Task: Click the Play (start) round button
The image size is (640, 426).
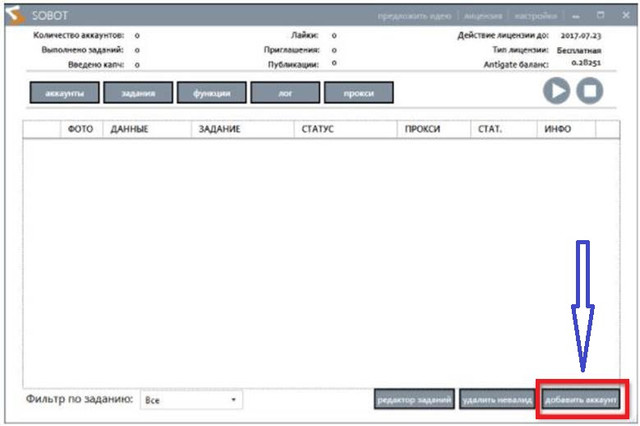Action: click(556, 92)
